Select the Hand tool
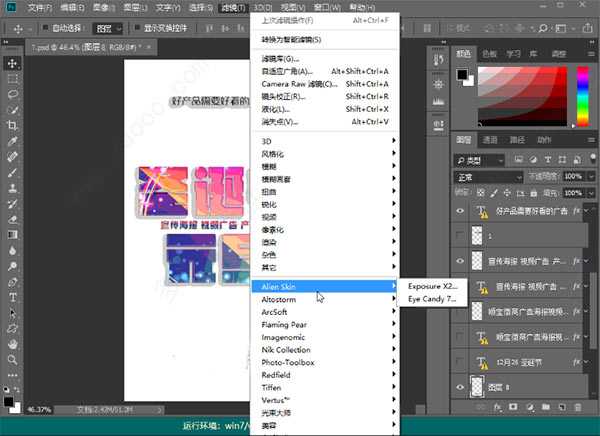Image resolution: width=600 pixels, height=436 pixels. (x=12, y=344)
